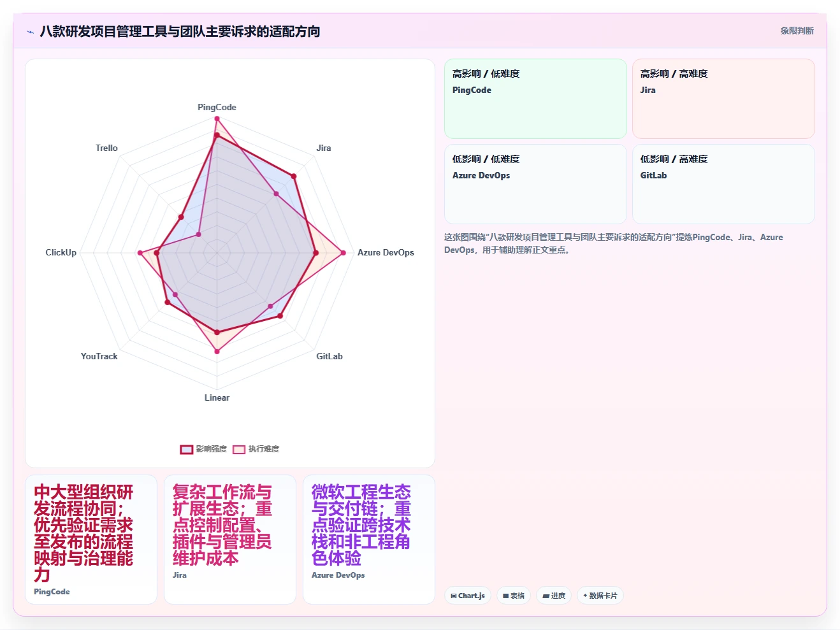
Task: Click the Azure DevOps radar axis label
Action: pos(386,252)
